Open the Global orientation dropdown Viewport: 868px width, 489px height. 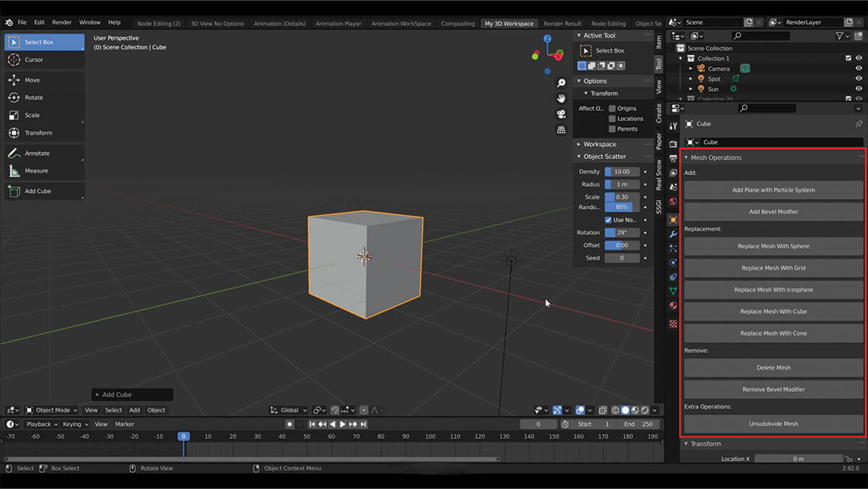point(289,410)
